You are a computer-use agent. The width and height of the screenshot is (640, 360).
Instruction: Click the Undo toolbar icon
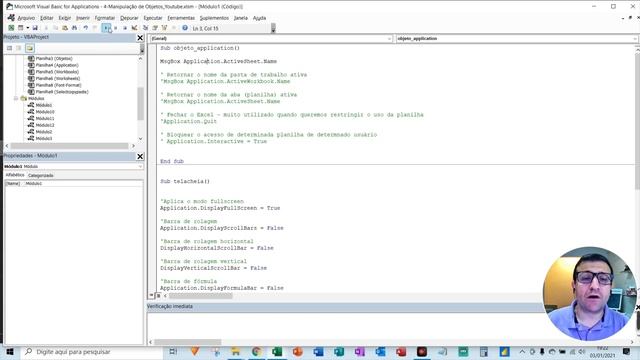click(x=85, y=28)
